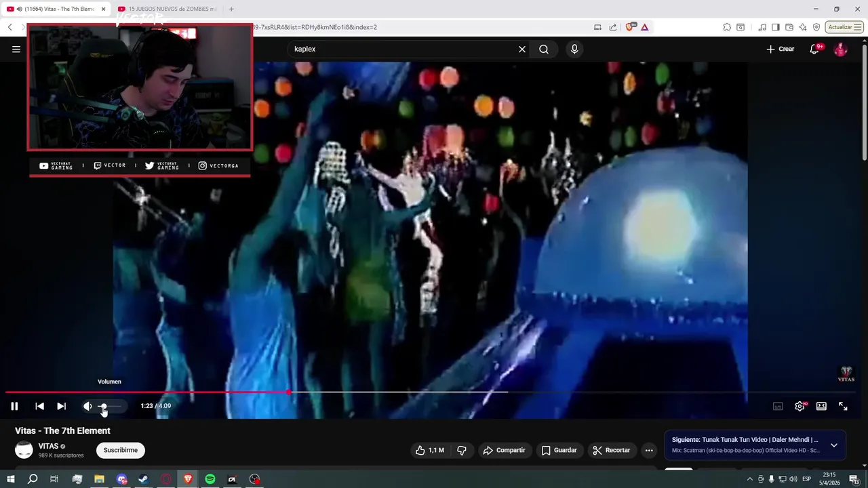The width and height of the screenshot is (868, 488).
Task: Toggle subtitles on the player
Action: pyautogui.click(x=778, y=406)
